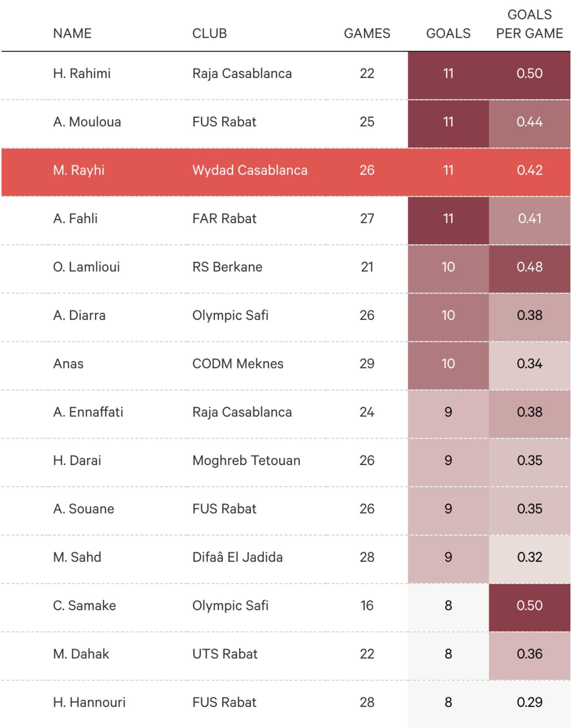Click the FAR Rabat club name
572x728 pixels.
click(224, 219)
